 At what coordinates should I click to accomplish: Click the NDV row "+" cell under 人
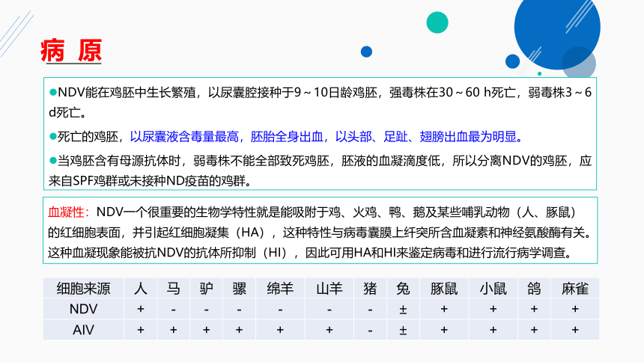141,309
